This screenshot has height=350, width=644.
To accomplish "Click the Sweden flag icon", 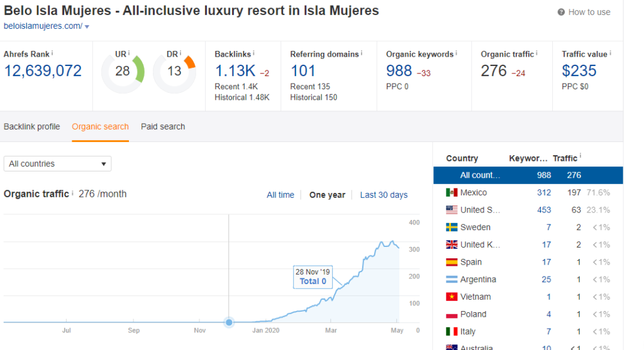I will click(451, 227).
